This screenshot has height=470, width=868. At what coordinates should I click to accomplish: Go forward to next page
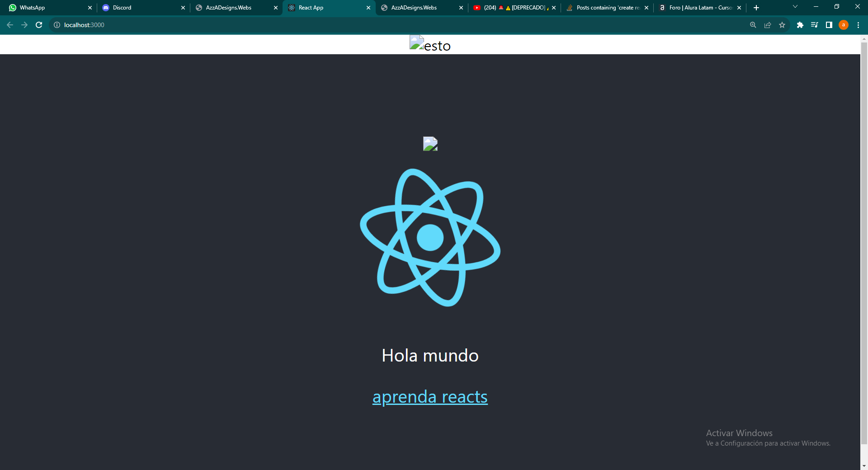pos(24,25)
